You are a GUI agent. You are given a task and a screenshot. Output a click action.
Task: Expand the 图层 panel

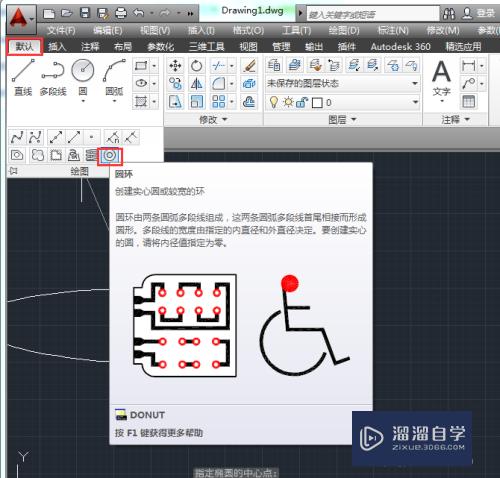point(342,119)
